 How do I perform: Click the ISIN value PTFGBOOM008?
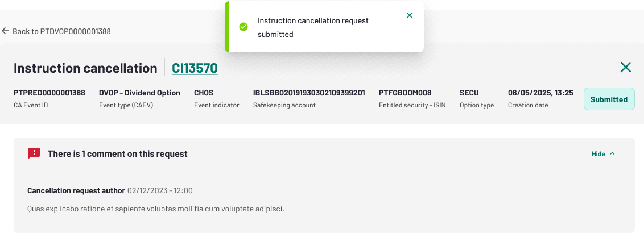[405, 93]
